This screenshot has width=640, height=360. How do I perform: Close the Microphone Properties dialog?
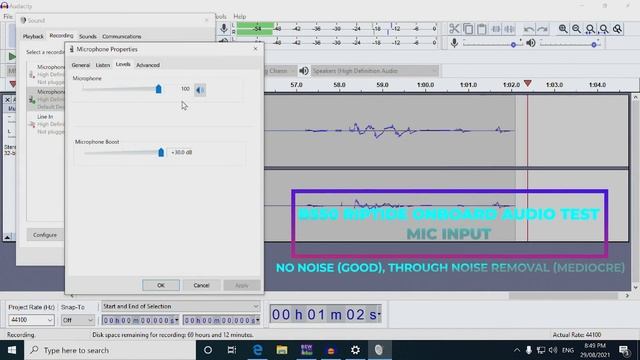point(256,49)
